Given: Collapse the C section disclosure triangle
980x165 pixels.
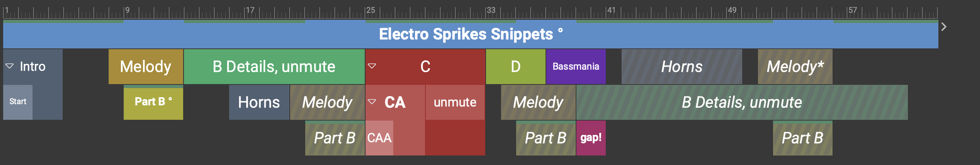Looking at the screenshot, I should click(372, 66).
